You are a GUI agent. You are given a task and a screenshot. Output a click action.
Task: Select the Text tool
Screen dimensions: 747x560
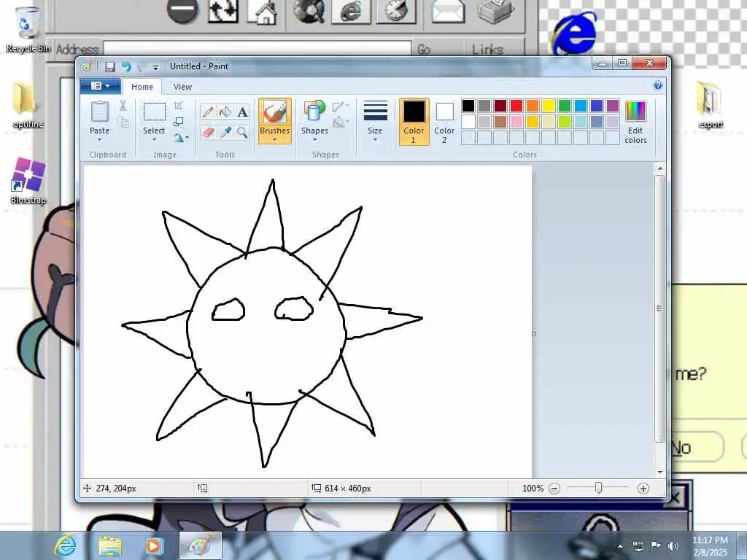(242, 112)
